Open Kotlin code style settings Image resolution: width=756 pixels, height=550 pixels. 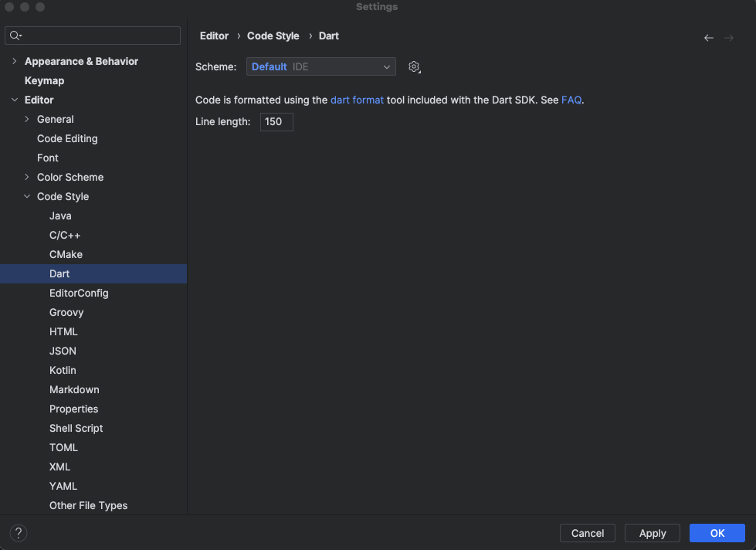[x=63, y=371]
